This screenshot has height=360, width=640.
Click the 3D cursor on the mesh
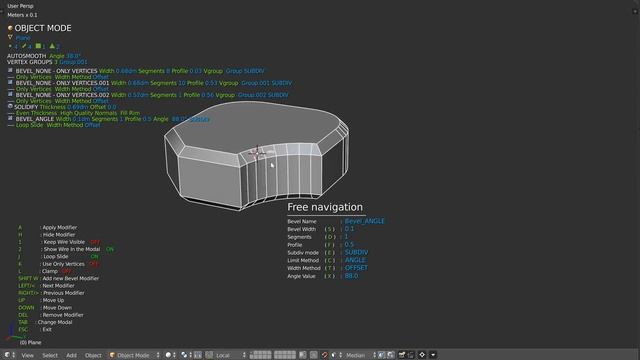[x=257, y=153]
